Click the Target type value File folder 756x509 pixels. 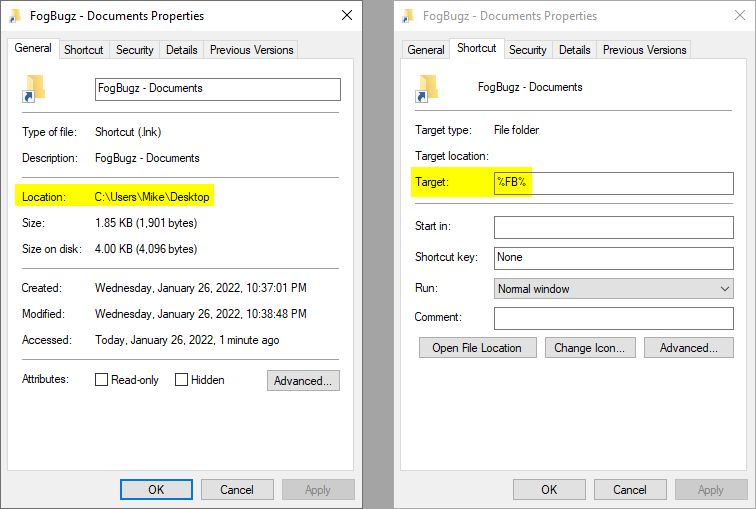pyautogui.click(x=516, y=130)
